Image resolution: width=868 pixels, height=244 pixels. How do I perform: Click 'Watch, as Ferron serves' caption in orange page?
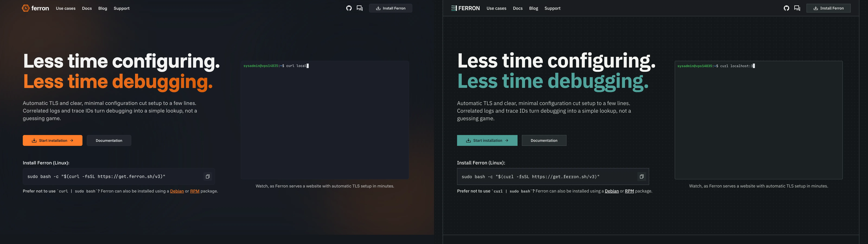point(325,186)
